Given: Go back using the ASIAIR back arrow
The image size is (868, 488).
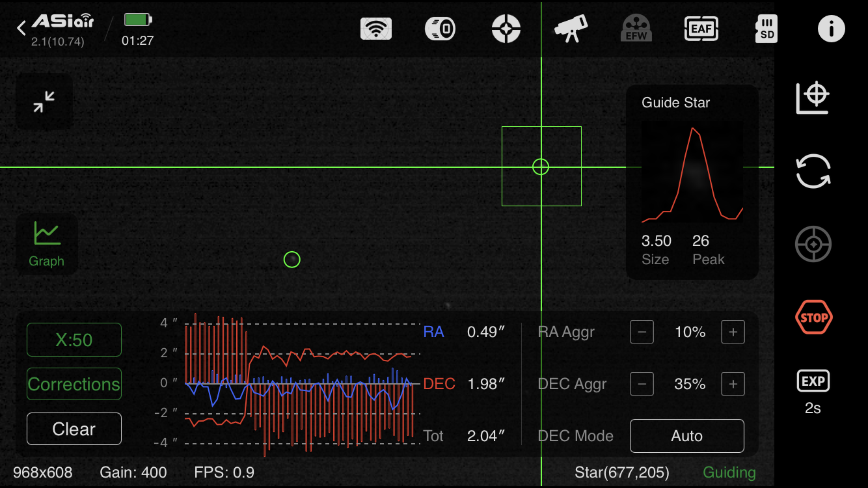Looking at the screenshot, I should 21,28.
